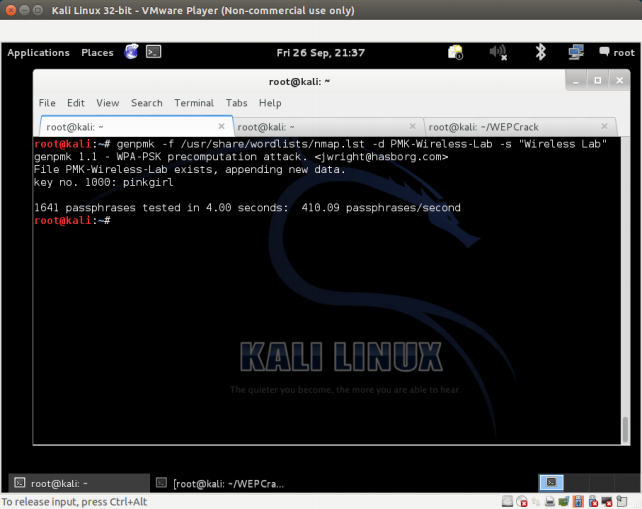Launch Iceweasel browser from top panel
This screenshot has width=642, height=509.
click(132, 52)
